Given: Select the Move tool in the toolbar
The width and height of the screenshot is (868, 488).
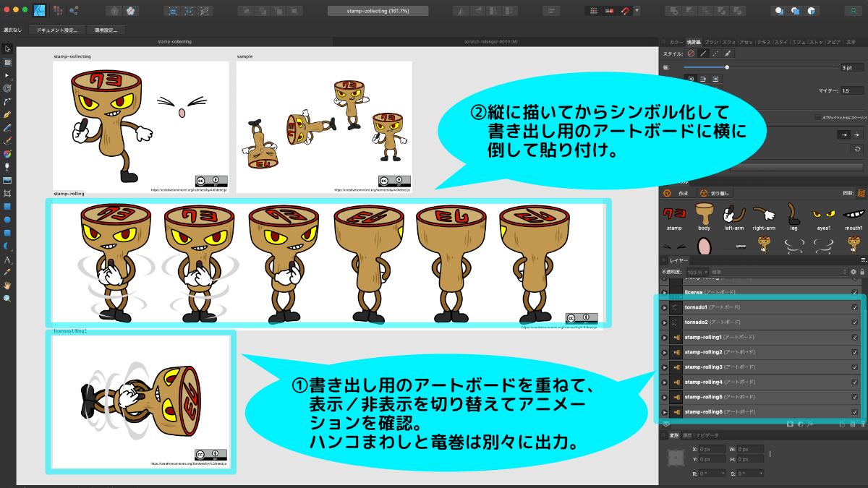Looking at the screenshot, I should (x=7, y=48).
